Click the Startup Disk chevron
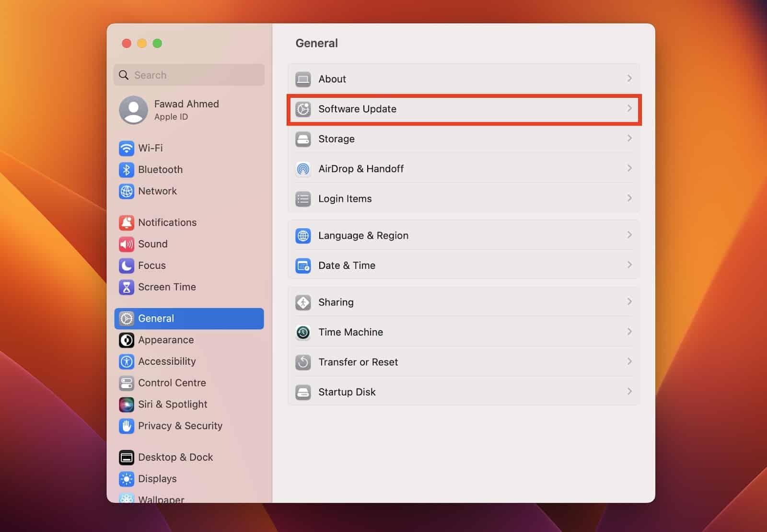 click(629, 391)
